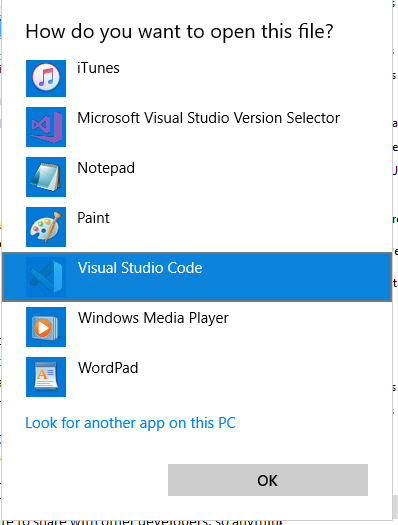Image resolution: width=398 pixels, height=525 pixels.
Task: Click the Visual Studio Version Selector icon
Action: pyautogui.click(x=46, y=127)
